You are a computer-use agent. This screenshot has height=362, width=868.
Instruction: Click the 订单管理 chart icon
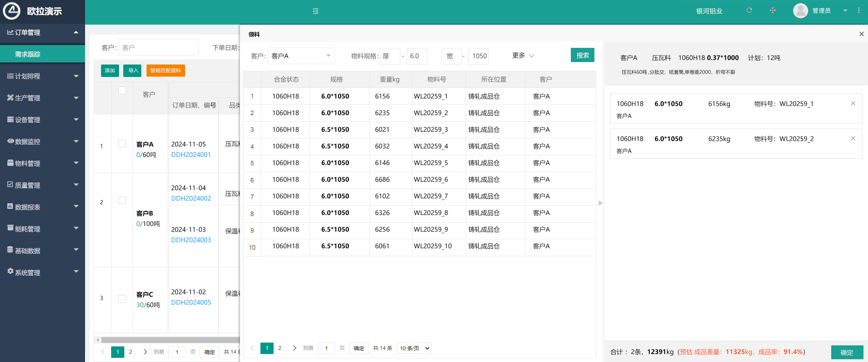click(10, 32)
